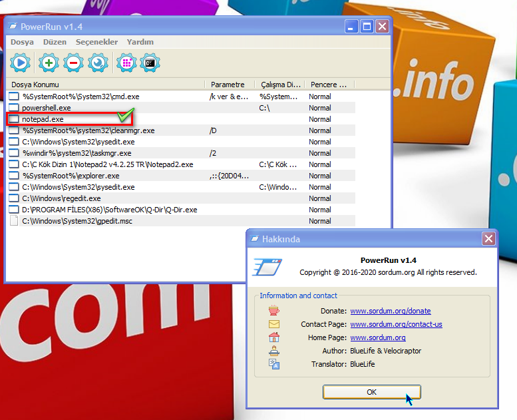Image resolution: width=517 pixels, height=420 pixels.
Task: Click the Author person icon
Action: coord(274,350)
